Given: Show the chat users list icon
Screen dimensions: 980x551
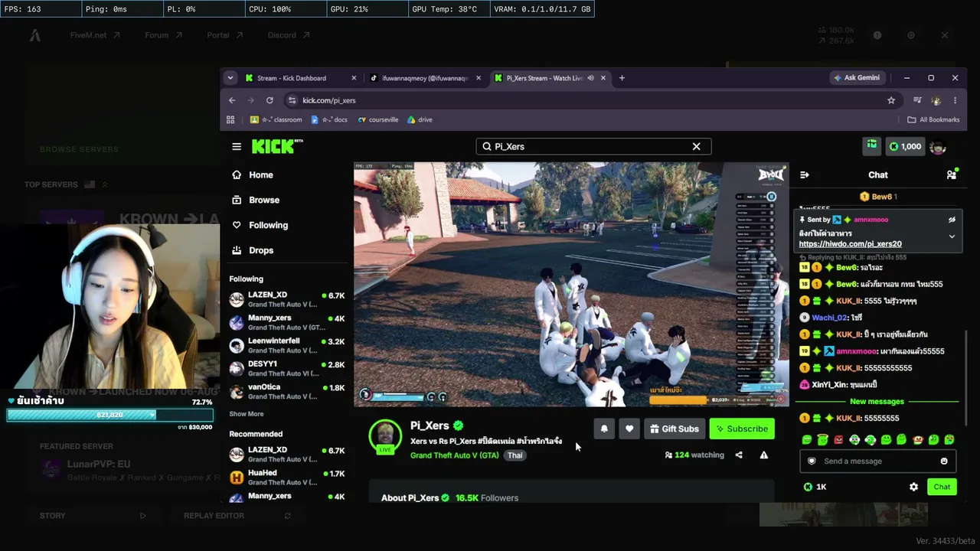Looking at the screenshot, I should pos(951,175).
